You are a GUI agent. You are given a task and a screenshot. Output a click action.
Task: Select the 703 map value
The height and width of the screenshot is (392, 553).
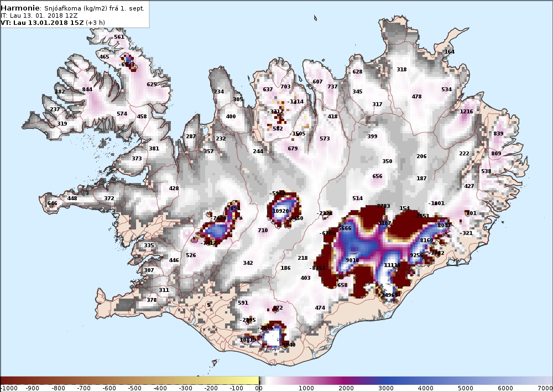coord(286,87)
